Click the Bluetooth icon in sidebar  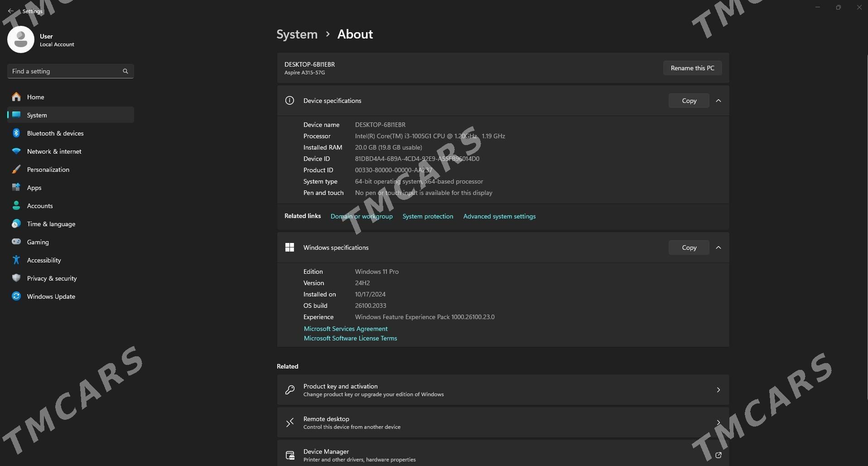(16, 133)
